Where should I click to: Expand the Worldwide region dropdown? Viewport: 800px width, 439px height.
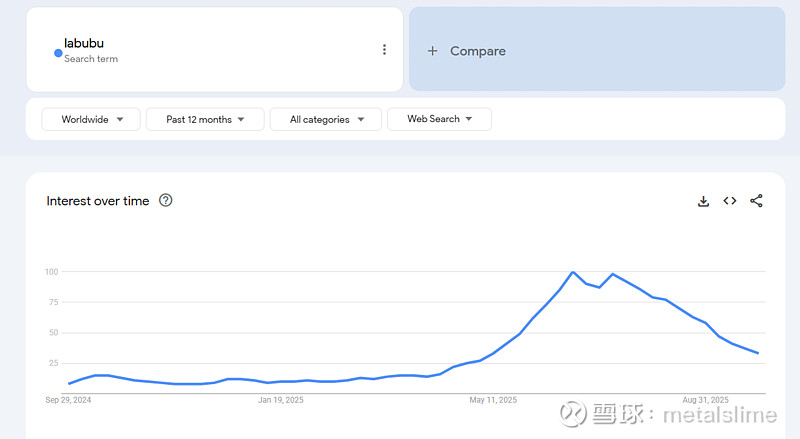coord(90,119)
